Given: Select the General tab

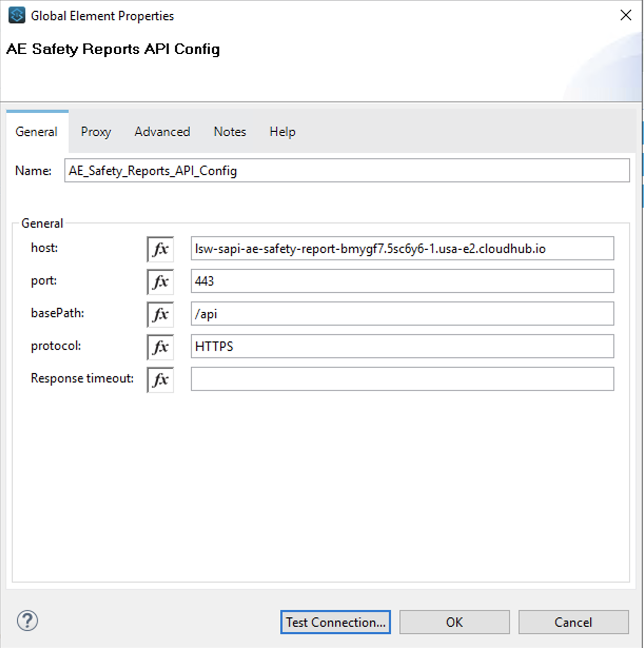Looking at the screenshot, I should (x=37, y=132).
